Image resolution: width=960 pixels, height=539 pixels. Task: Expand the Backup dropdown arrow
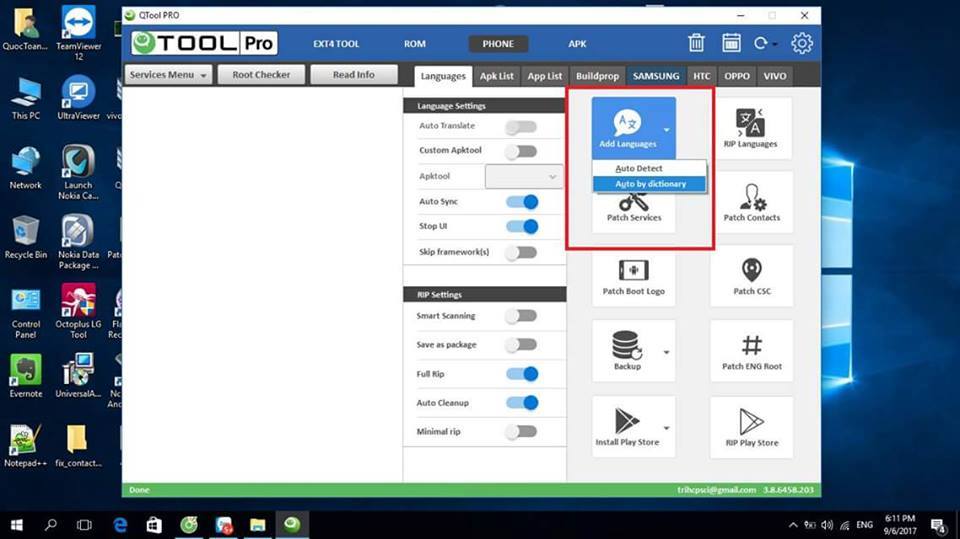tap(666, 352)
